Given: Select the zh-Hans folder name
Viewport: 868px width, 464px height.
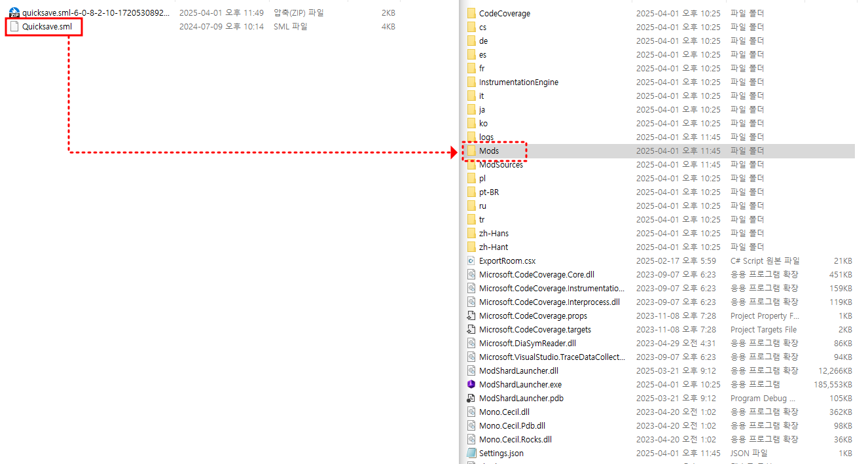Looking at the screenshot, I should (494, 233).
